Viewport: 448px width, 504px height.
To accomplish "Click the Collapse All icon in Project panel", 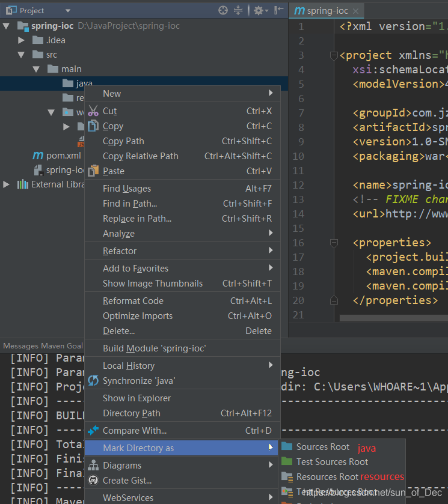I will coord(238,10).
